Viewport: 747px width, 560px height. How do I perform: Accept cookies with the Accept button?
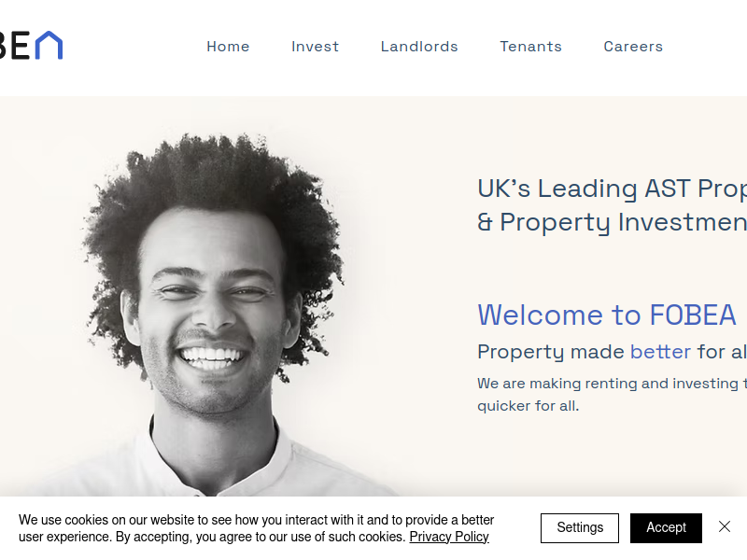pos(666,527)
